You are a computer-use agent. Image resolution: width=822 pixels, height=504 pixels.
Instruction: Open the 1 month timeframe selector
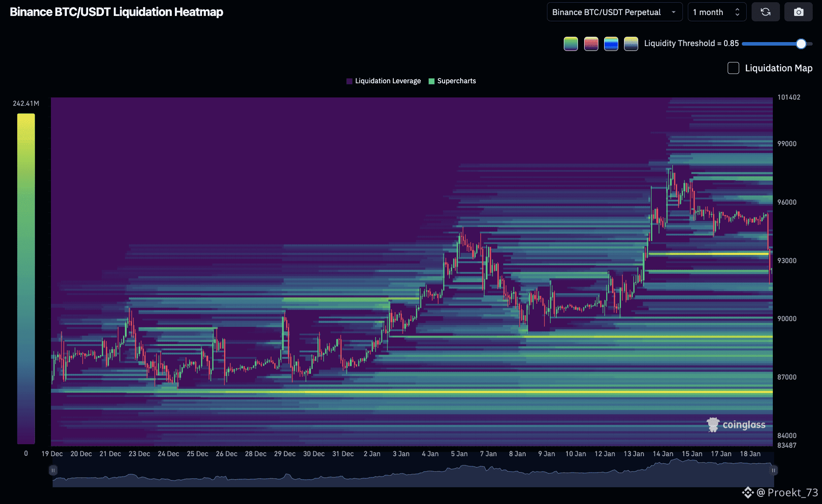pyautogui.click(x=716, y=12)
